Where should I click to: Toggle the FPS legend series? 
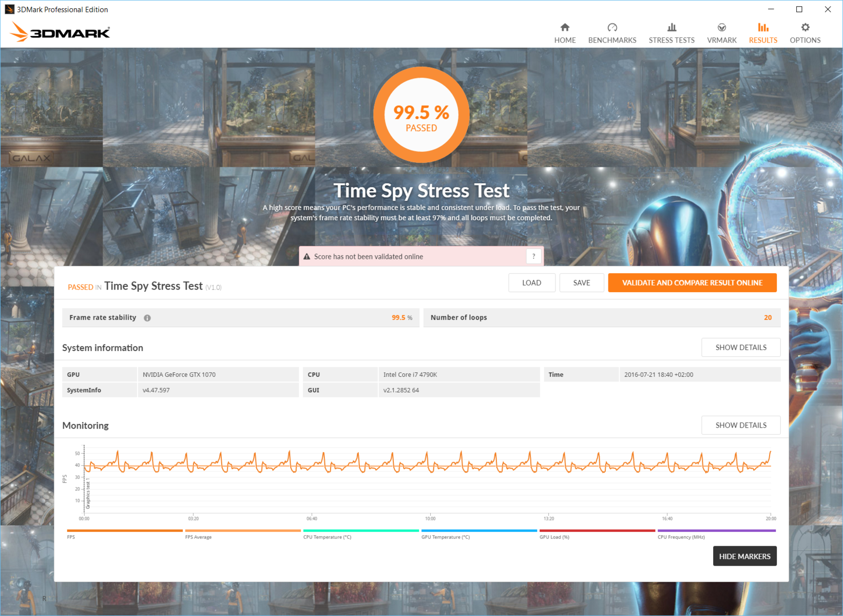click(x=125, y=534)
